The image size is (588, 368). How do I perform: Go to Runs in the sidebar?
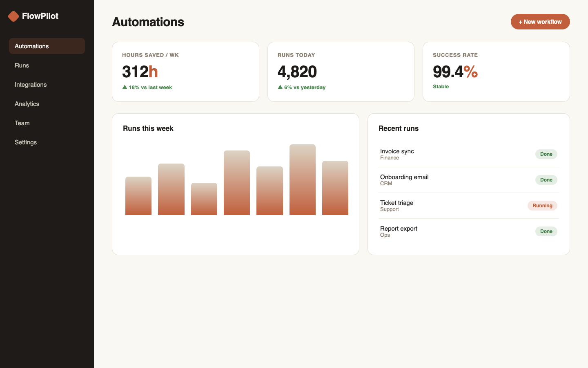click(x=47, y=65)
